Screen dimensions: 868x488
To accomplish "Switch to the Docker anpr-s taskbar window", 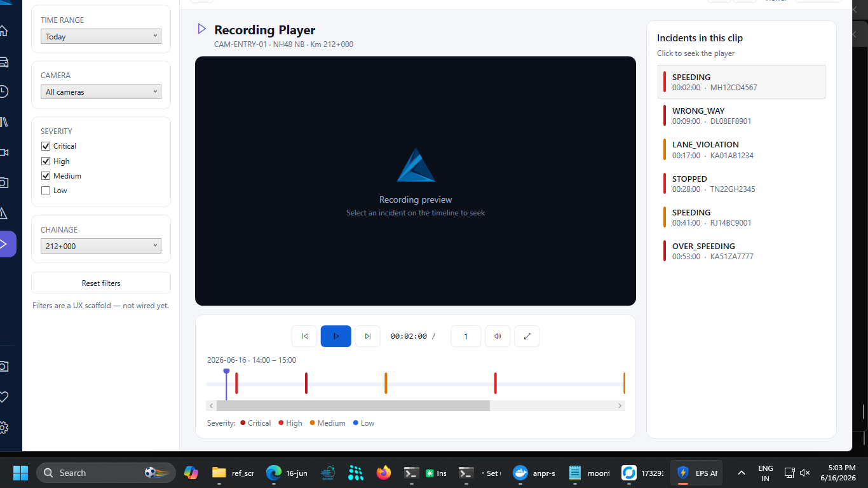I will pyautogui.click(x=534, y=473).
